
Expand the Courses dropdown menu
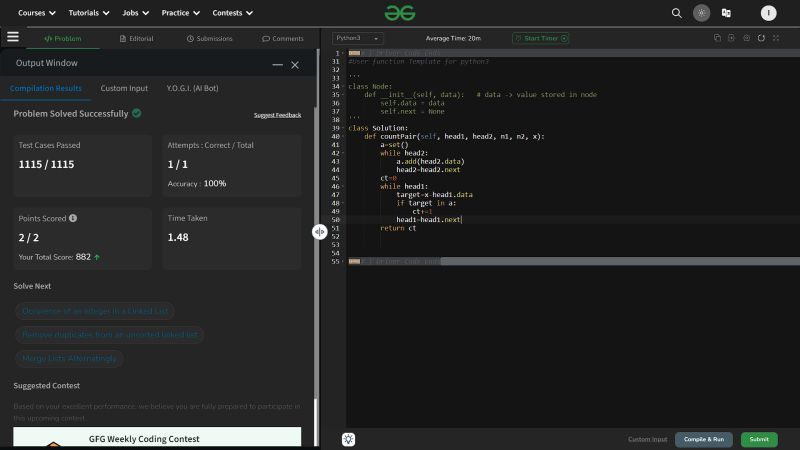[37, 13]
